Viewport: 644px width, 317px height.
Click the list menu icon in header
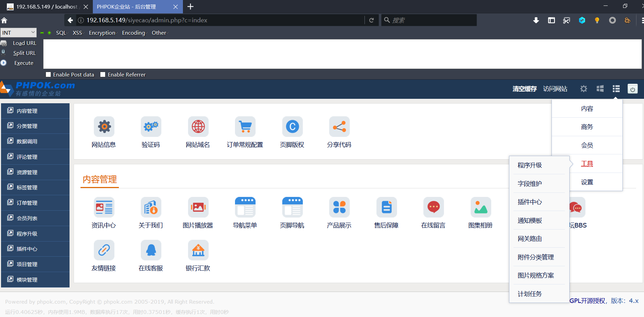[616, 89]
